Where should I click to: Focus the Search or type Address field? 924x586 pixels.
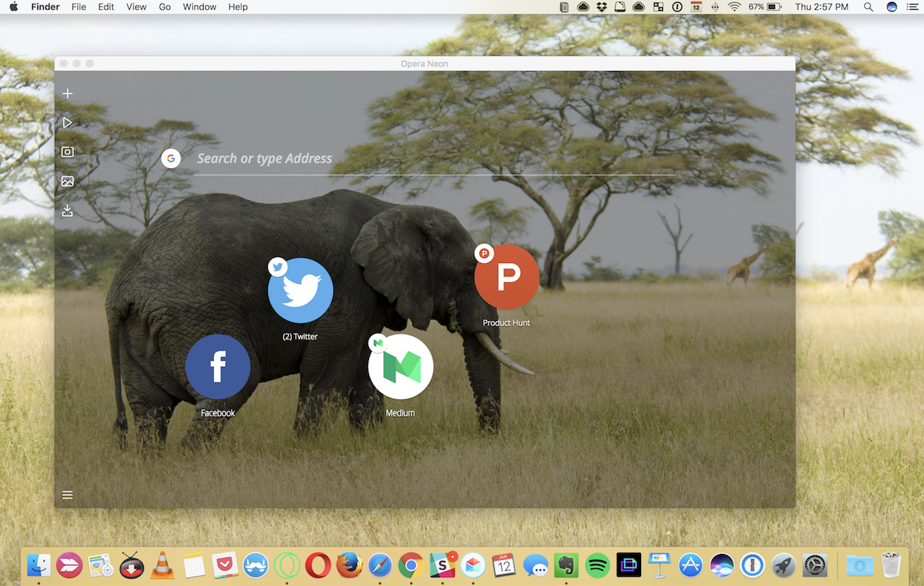435,158
